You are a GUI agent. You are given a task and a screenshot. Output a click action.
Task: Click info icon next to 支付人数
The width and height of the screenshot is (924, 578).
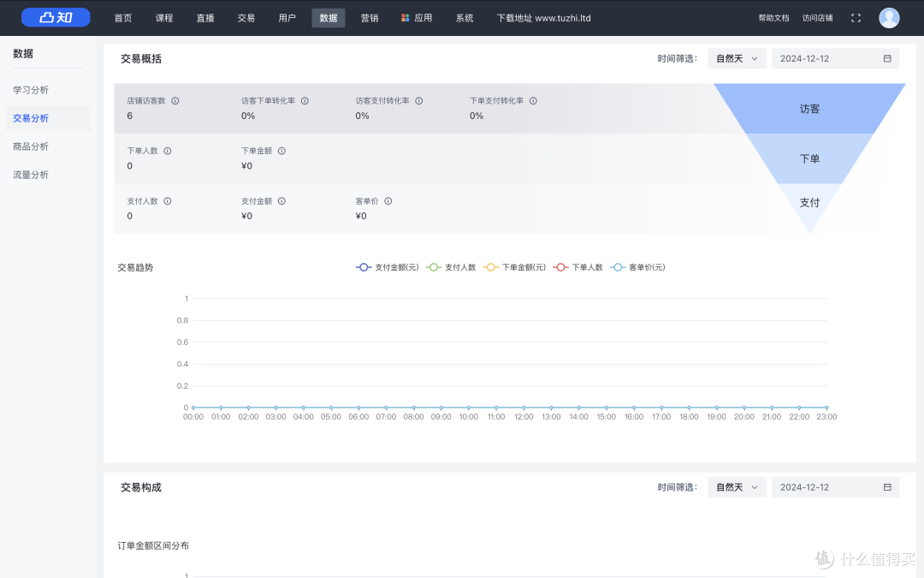point(168,201)
